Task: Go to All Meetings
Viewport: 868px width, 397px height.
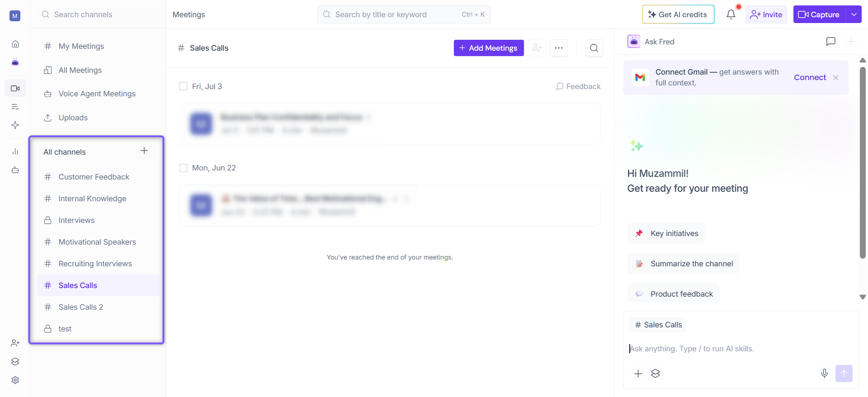Action: coord(80,70)
